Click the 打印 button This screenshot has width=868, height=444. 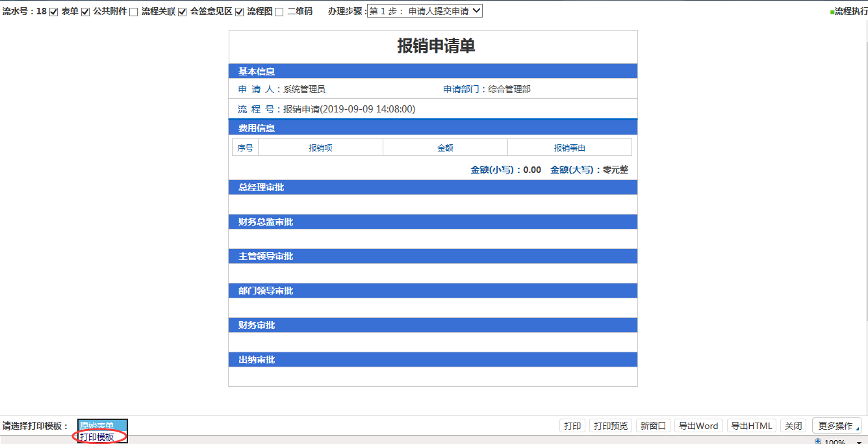(572, 426)
